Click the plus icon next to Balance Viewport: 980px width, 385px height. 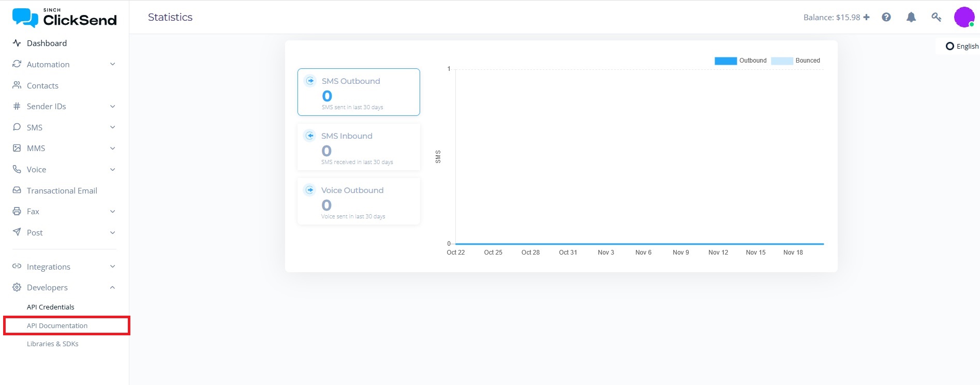[x=866, y=17]
